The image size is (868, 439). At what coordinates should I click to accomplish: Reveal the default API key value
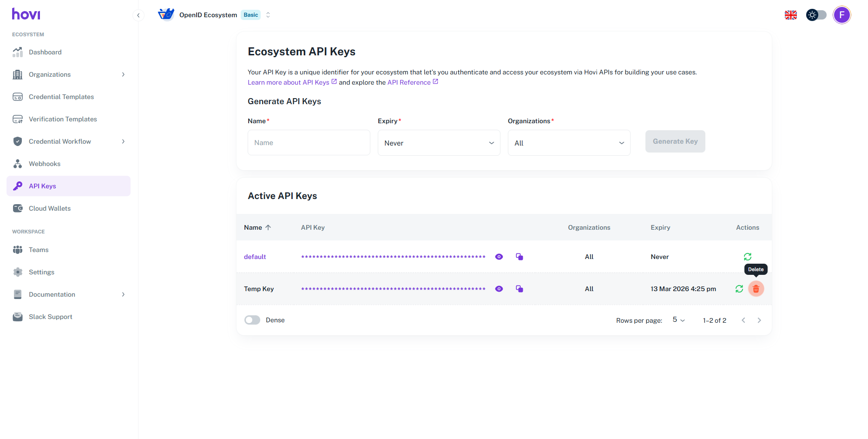click(499, 257)
